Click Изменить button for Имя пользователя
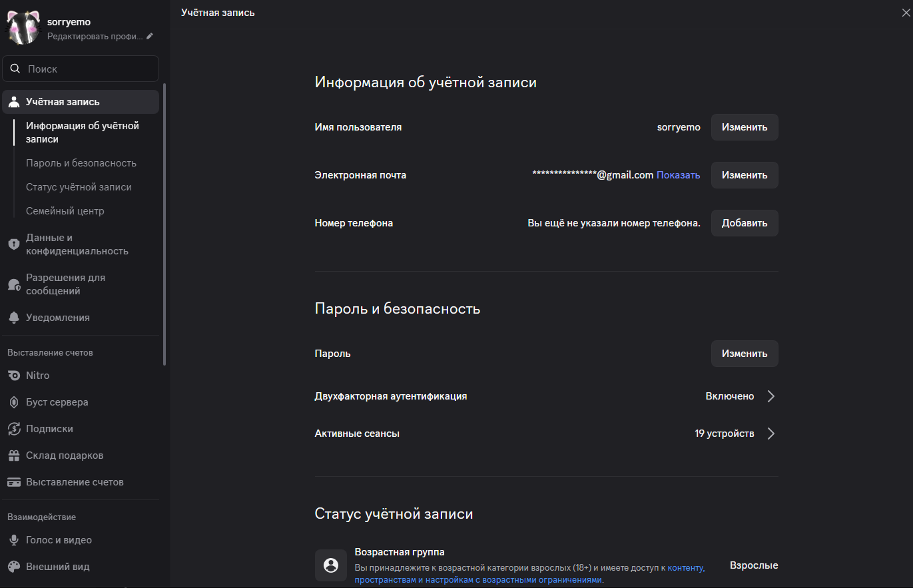The image size is (913, 588). [x=745, y=127]
